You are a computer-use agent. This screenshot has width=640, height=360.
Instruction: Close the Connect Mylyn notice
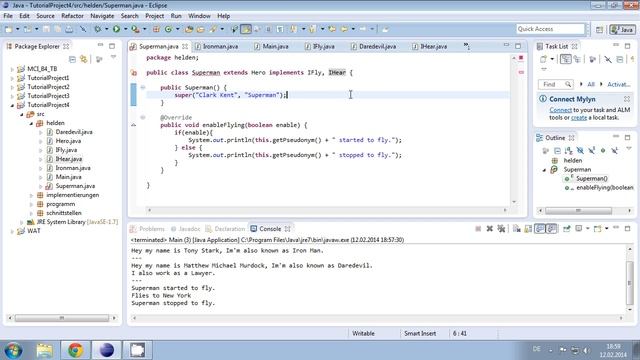click(x=627, y=99)
